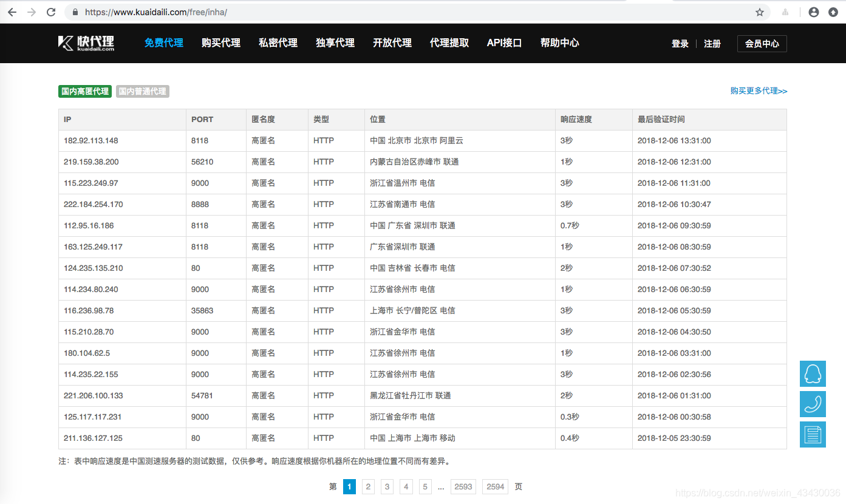Click current page 1 button

pyautogui.click(x=349, y=486)
